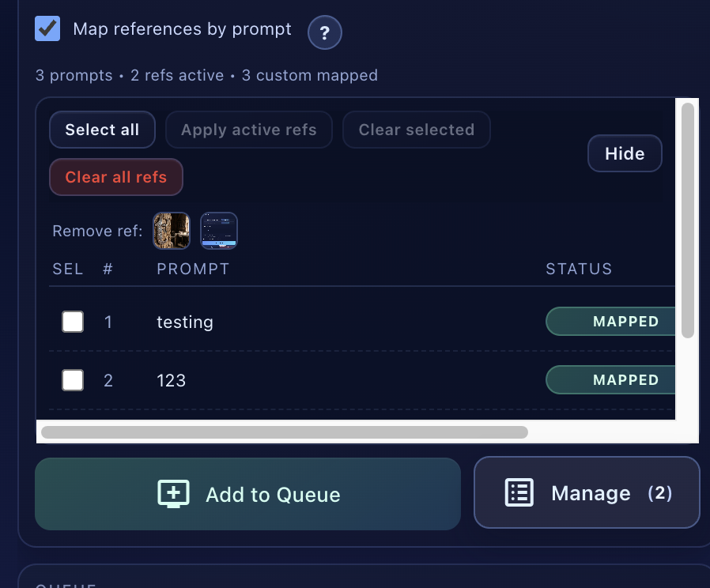Clear all refs
The width and height of the screenshot is (710, 588).
[x=115, y=177]
